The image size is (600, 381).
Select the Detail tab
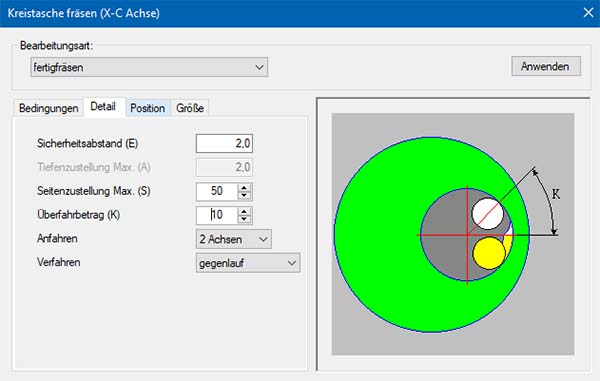pos(103,107)
